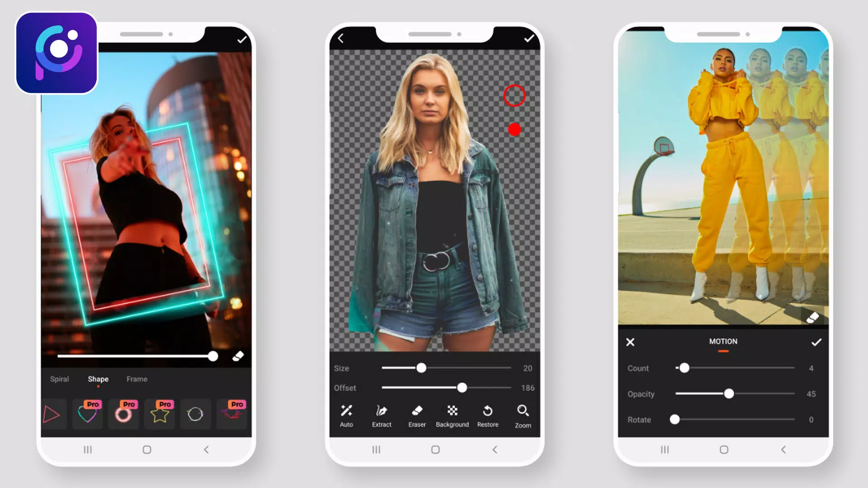Toggle the Spiral tab
Viewport: 868px width, 488px height.
pyautogui.click(x=60, y=379)
